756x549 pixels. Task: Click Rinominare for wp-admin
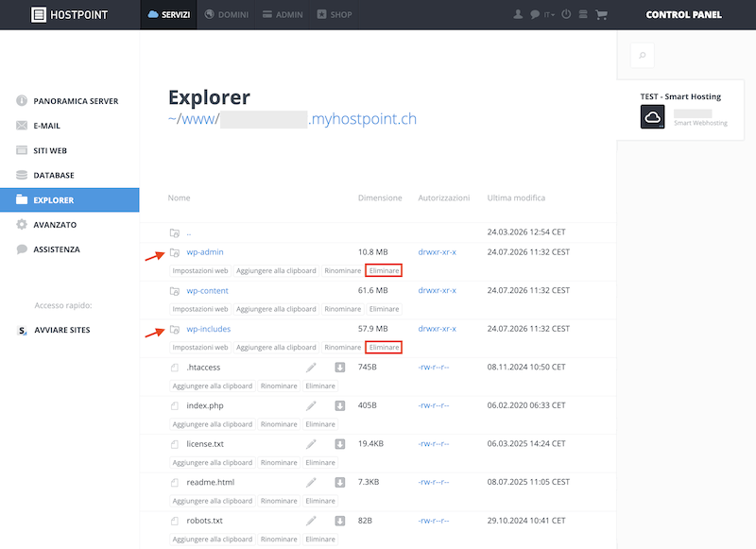click(x=342, y=271)
